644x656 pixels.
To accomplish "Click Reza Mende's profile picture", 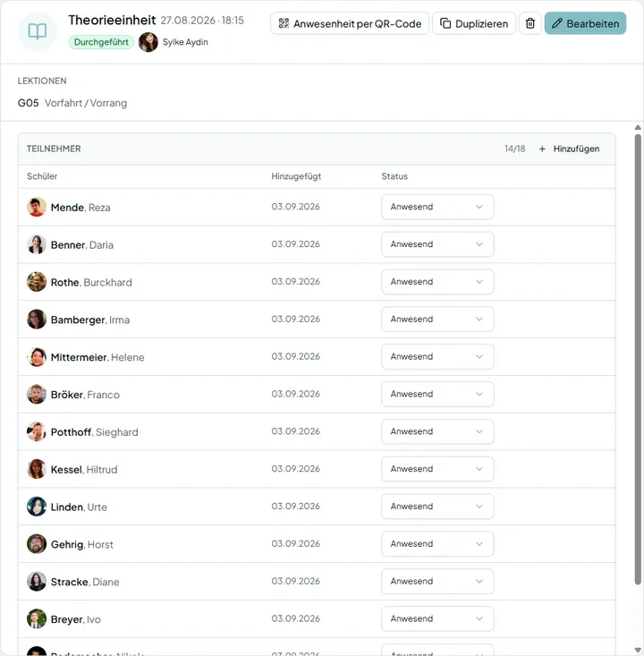I will pyautogui.click(x=37, y=207).
